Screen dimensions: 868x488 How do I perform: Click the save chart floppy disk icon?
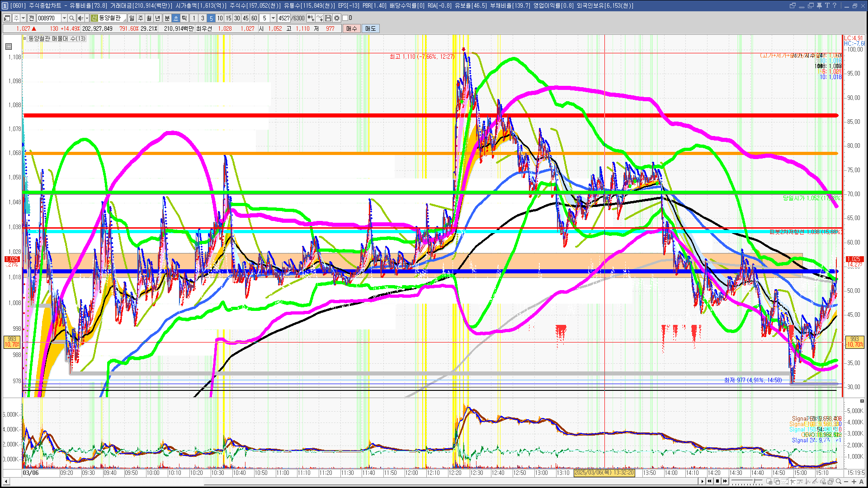coord(328,18)
